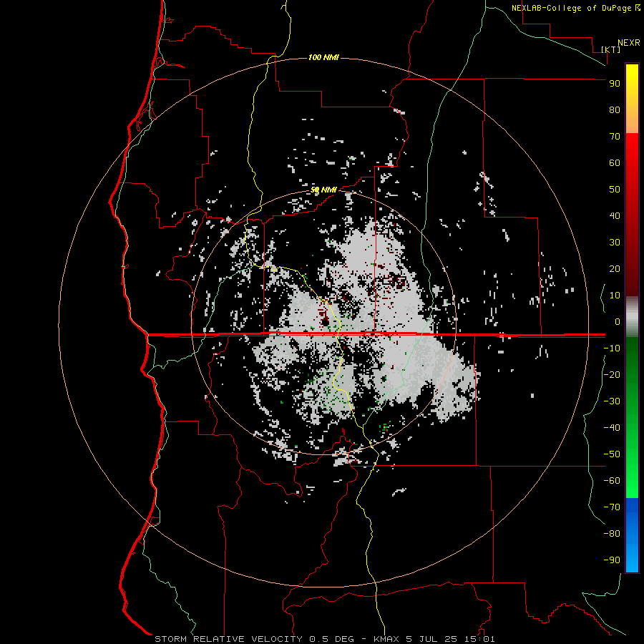Click the gray zero-velocity segment of color bar
This screenshot has height=644, width=644.
632,317
